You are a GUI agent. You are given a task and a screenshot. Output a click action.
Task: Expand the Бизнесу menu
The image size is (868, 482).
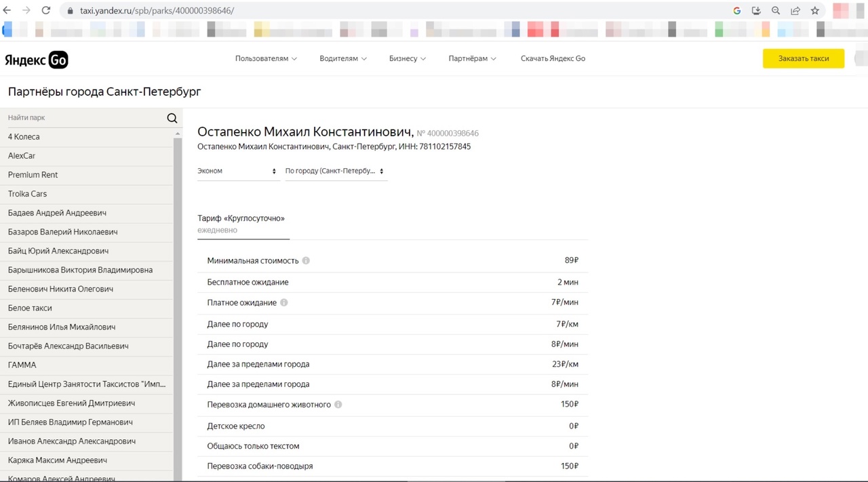pyautogui.click(x=408, y=58)
